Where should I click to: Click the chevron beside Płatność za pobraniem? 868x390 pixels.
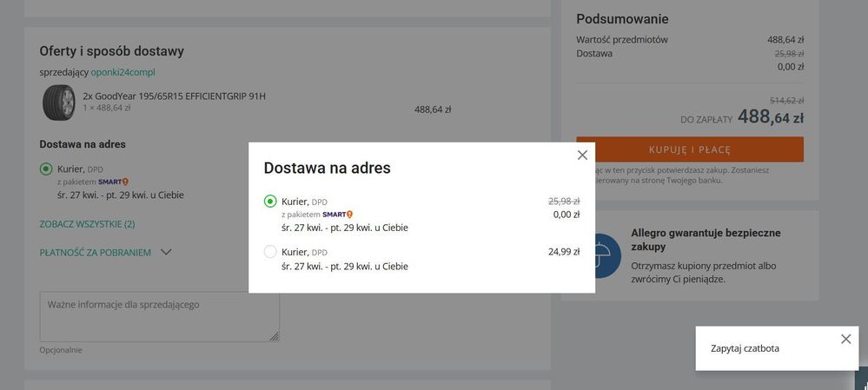(166, 253)
